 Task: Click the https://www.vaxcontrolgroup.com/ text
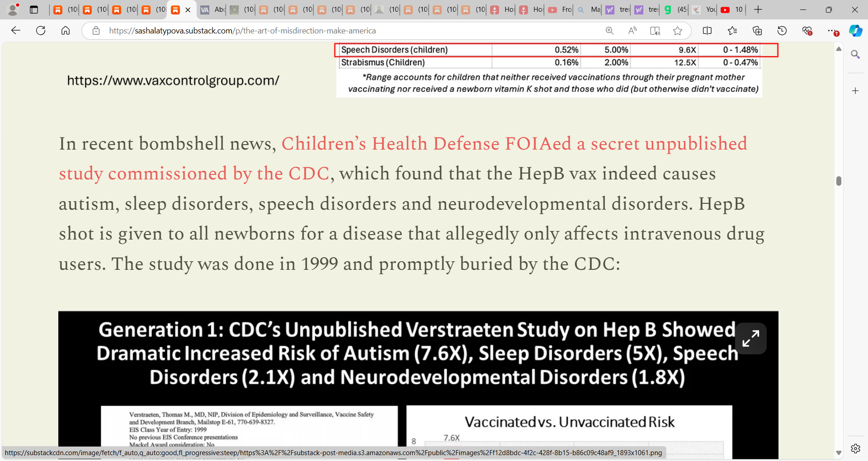[173, 80]
